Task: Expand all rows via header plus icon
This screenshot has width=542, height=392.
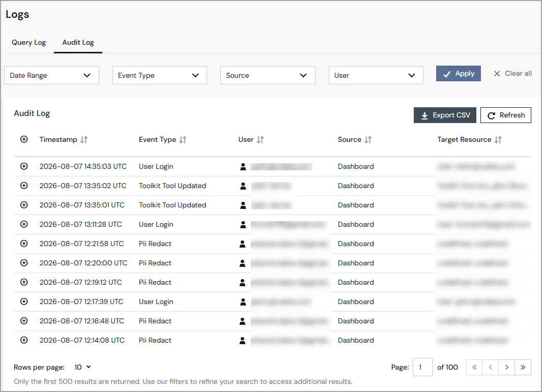Action: click(x=24, y=139)
